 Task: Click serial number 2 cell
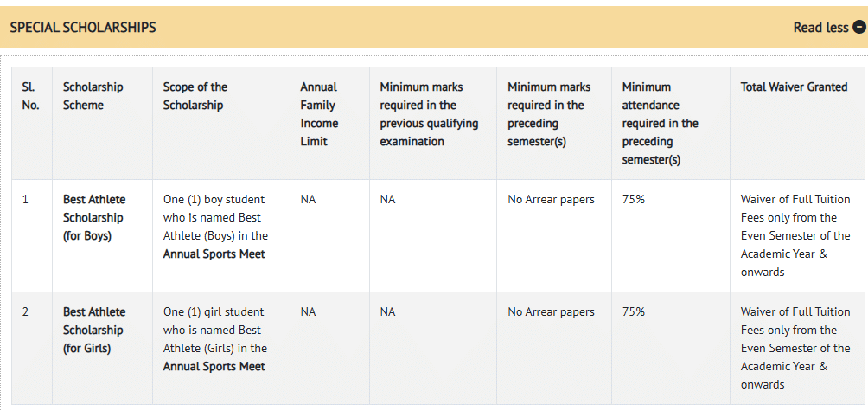click(26, 312)
